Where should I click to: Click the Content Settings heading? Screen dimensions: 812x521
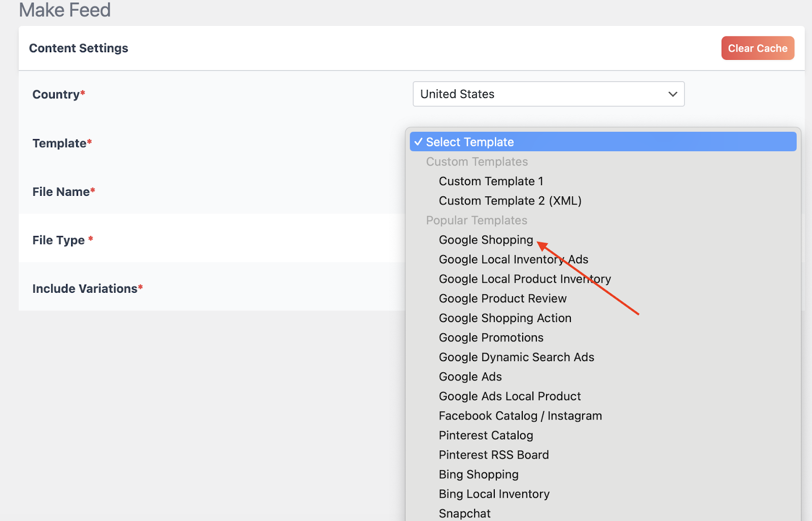click(x=79, y=48)
